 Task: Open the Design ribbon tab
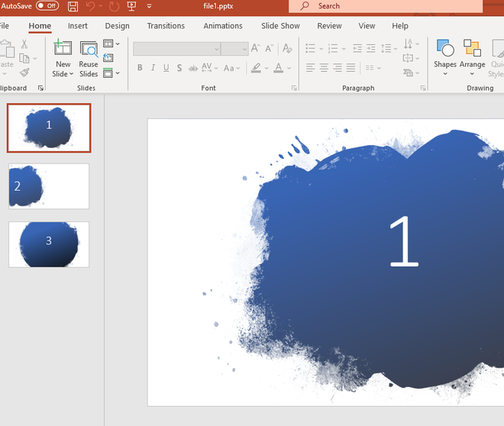point(117,26)
